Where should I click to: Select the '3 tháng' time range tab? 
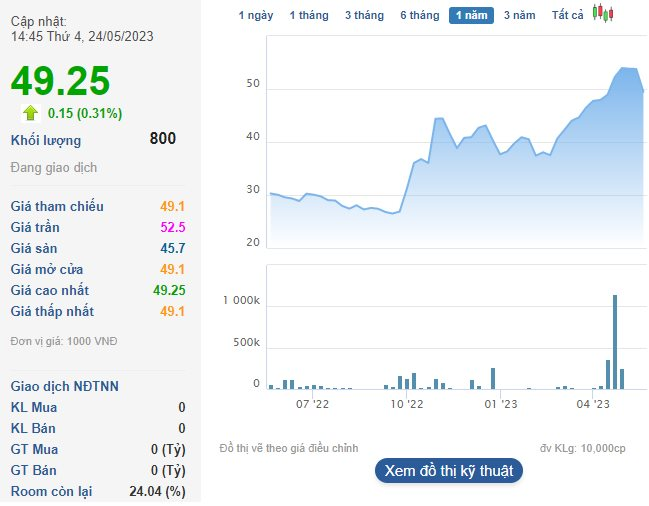(364, 15)
